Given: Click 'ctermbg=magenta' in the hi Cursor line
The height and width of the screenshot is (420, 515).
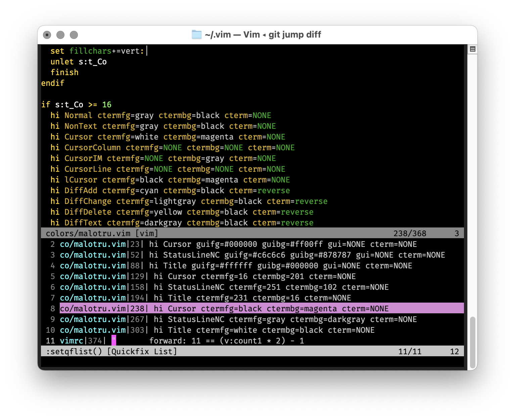Looking at the screenshot, I should click(x=198, y=137).
